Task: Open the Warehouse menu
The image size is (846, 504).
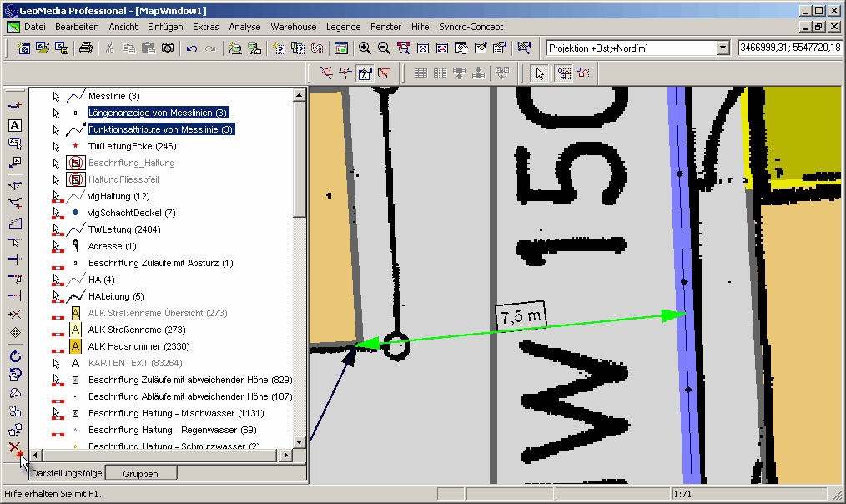Action: (294, 27)
